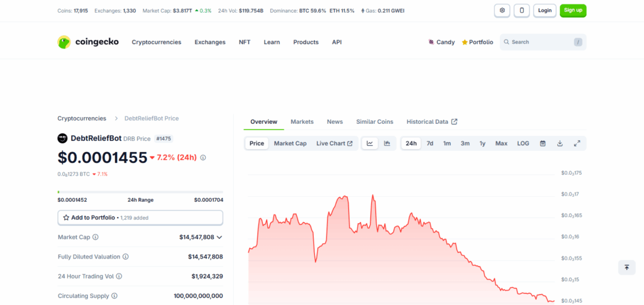Open the 24 Hour Trading Vol info icon
644x305 pixels.
pyautogui.click(x=119, y=276)
